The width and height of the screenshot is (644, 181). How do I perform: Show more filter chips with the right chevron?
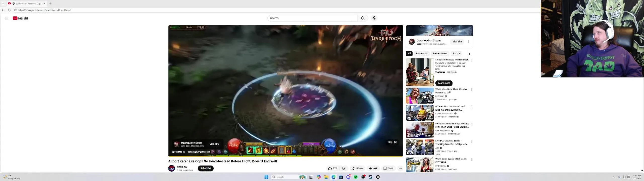tap(469, 54)
